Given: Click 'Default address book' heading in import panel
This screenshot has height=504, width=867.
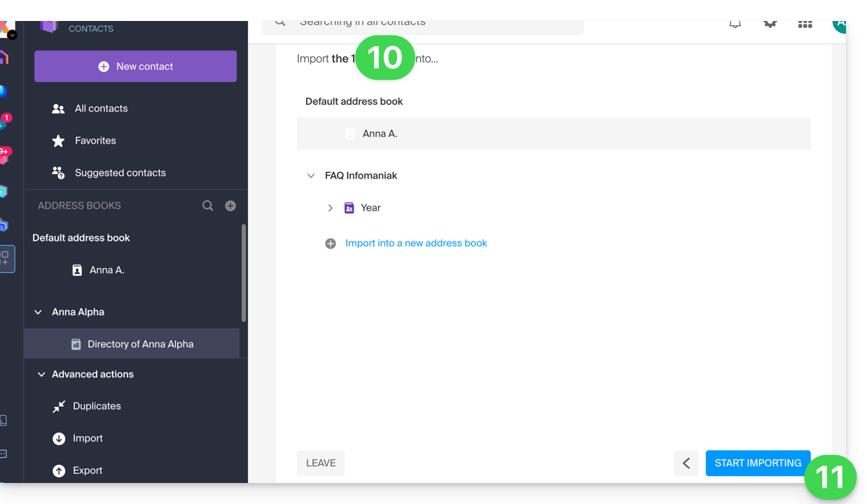Looking at the screenshot, I should [354, 101].
